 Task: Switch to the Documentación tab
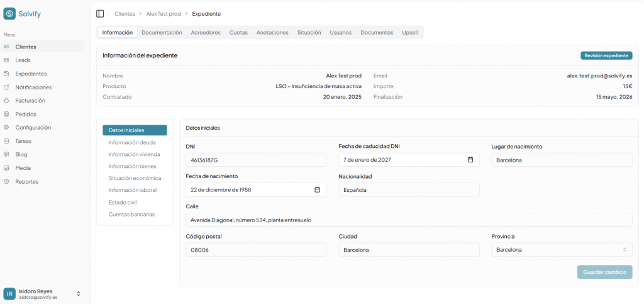(162, 32)
